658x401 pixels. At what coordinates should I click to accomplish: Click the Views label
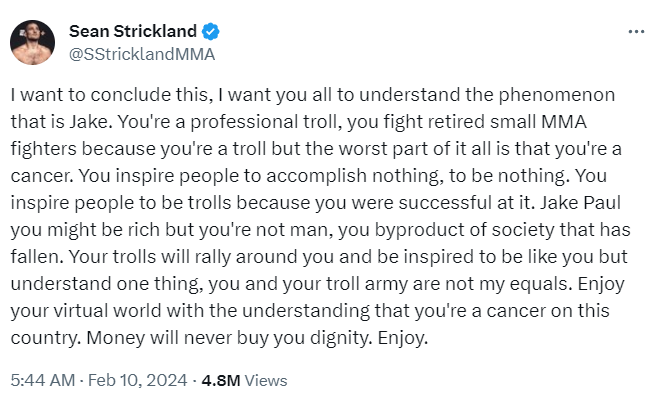click(x=266, y=380)
